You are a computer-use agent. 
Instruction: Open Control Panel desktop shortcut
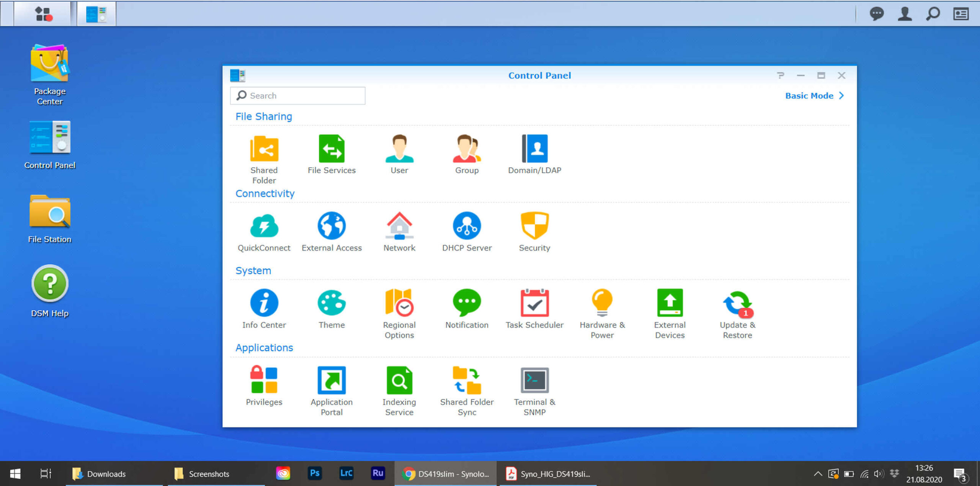click(x=50, y=145)
